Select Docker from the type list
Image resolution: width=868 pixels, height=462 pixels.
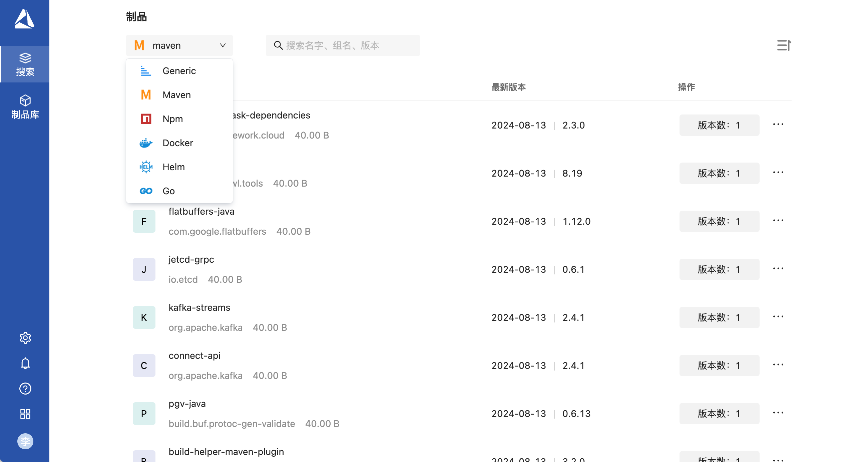click(x=177, y=143)
